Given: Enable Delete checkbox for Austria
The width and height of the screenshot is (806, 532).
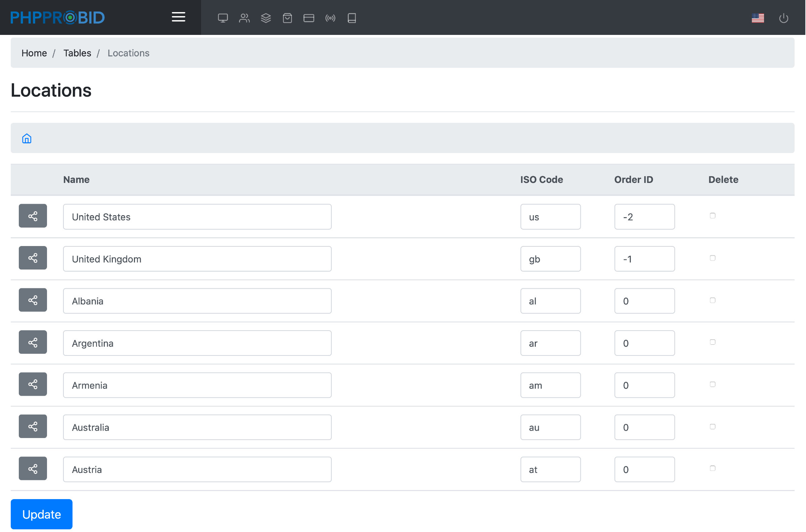Looking at the screenshot, I should click(712, 468).
